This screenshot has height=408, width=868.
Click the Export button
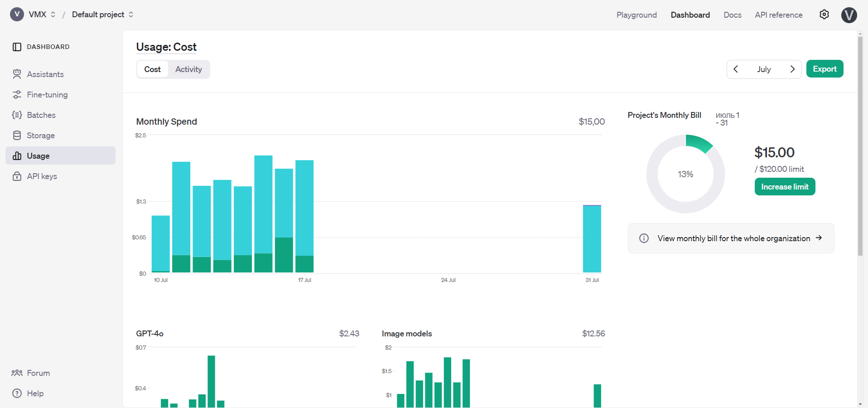point(824,69)
